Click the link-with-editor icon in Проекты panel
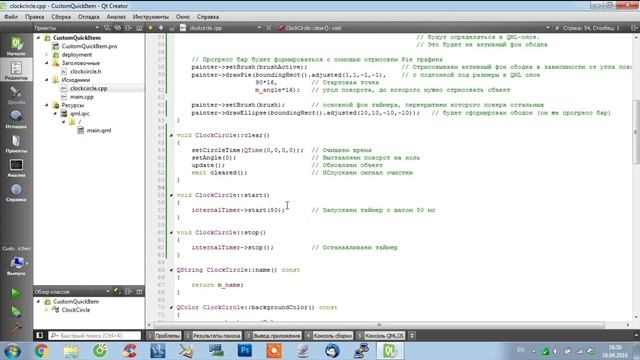This screenshot has width=640, height=360. (118, 28)
